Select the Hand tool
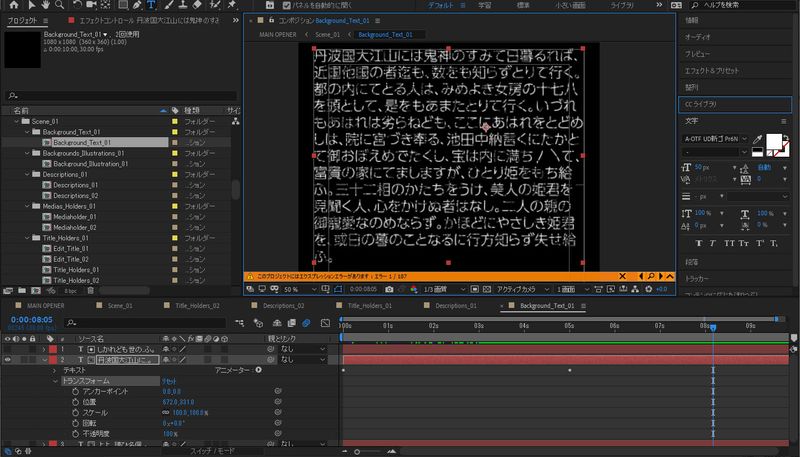The height and width of the screenshot is (457, 800). pos(45,6)
